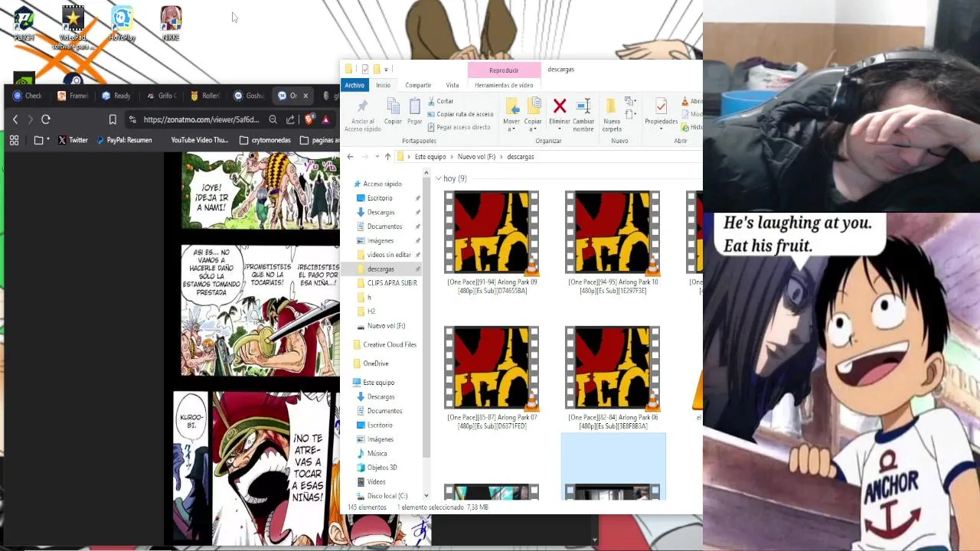Open the HoYoPlay desktop shortcut
Screen dimensions: 980x551
click(122, 24)
